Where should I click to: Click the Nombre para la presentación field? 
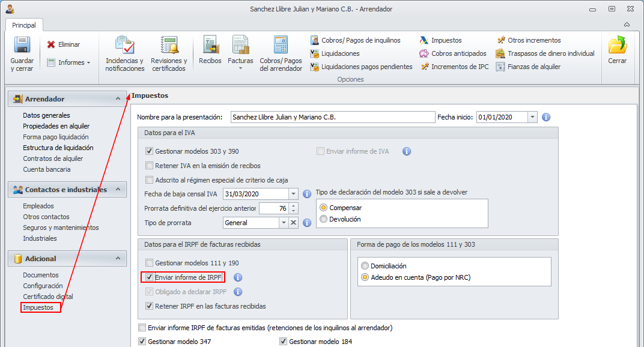(x=333, y=117)
